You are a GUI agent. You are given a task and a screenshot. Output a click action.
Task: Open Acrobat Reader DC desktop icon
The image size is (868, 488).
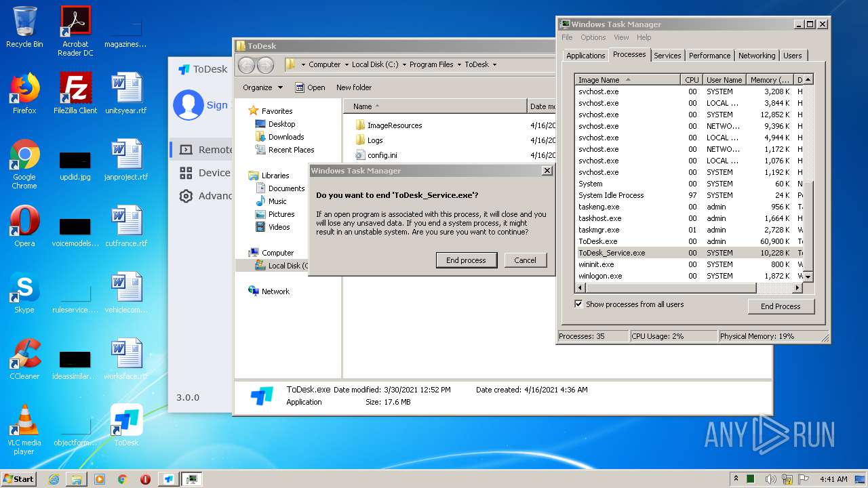(75, 30)
